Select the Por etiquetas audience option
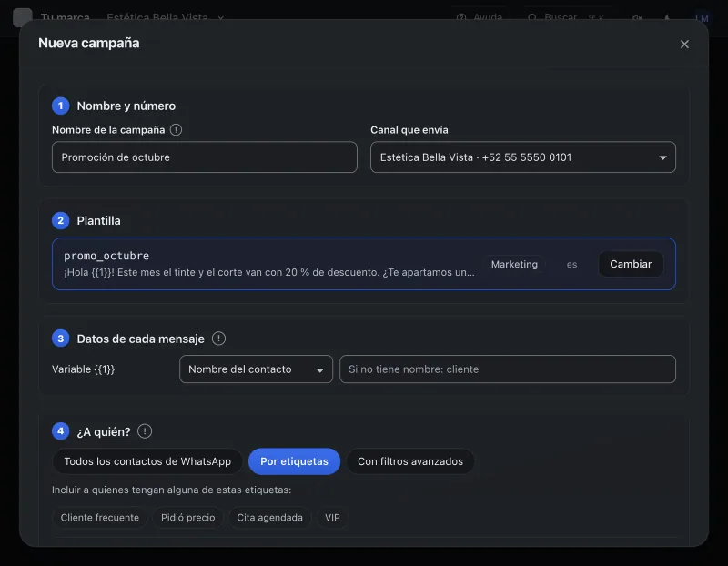This screenshot has height=566, width=728. click(x=294, y=461)
